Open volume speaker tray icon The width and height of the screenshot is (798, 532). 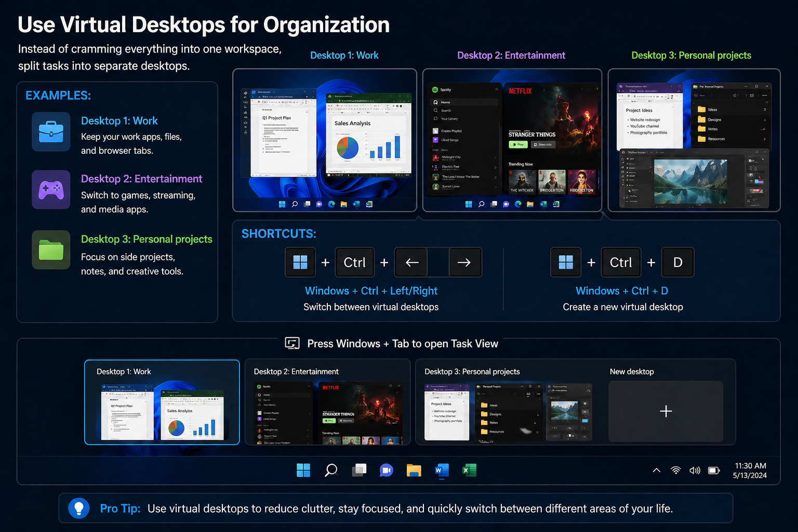click(x=695, y=470)
